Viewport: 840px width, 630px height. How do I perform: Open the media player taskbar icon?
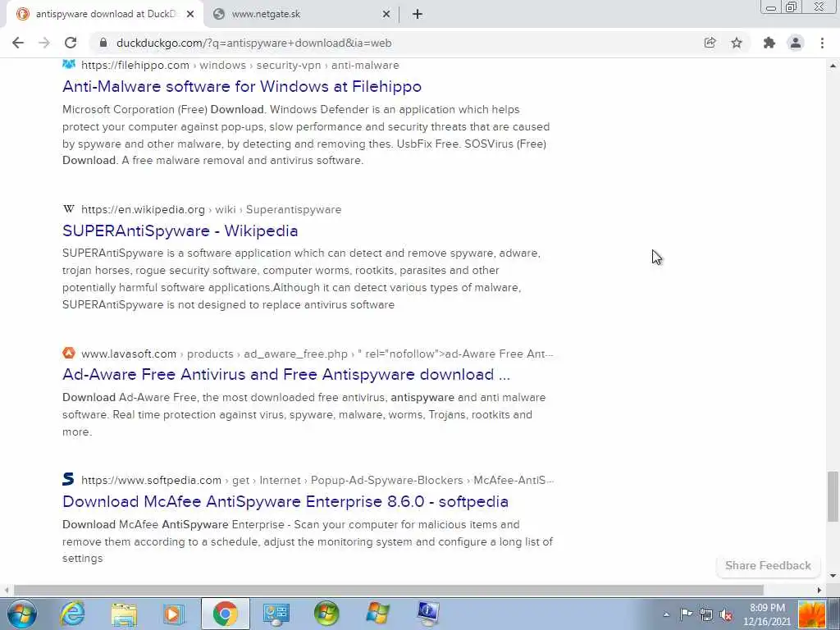click(174, 614)
